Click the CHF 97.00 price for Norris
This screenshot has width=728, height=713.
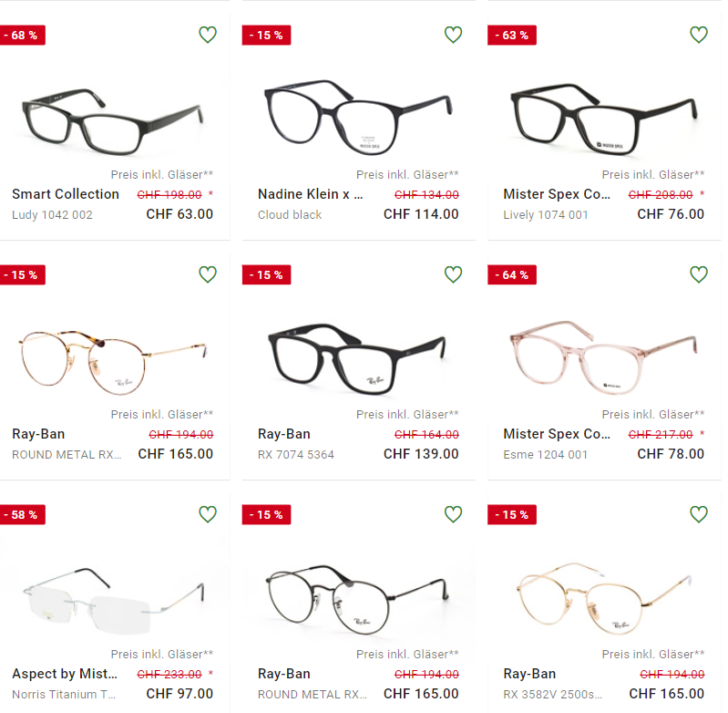click(179, 693)
